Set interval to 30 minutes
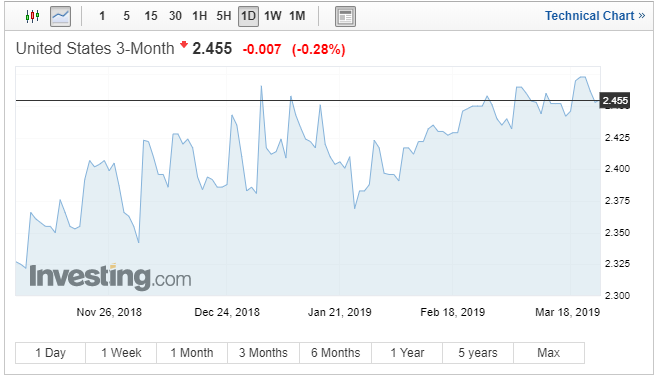This screenshot has width=656, height=377. point(175,16)
